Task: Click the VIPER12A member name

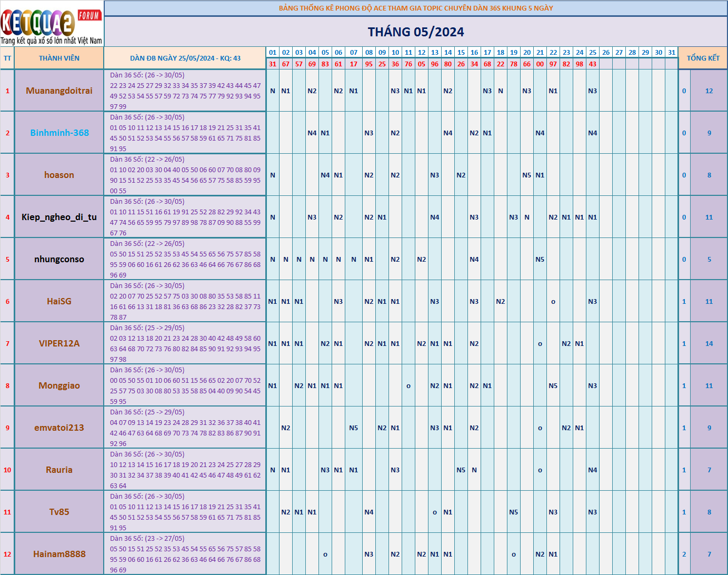Action: (59, 343)
